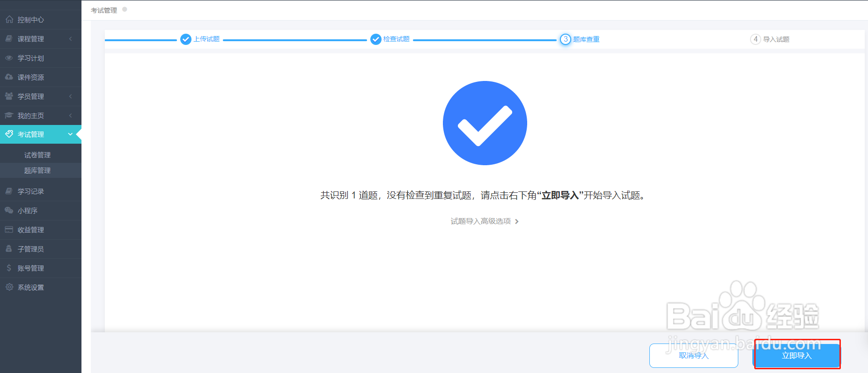Image resolution: width=868 pixels, height=373 pixels.
Task: Click the 子管理员 person icon
Action: pos(9,249)
